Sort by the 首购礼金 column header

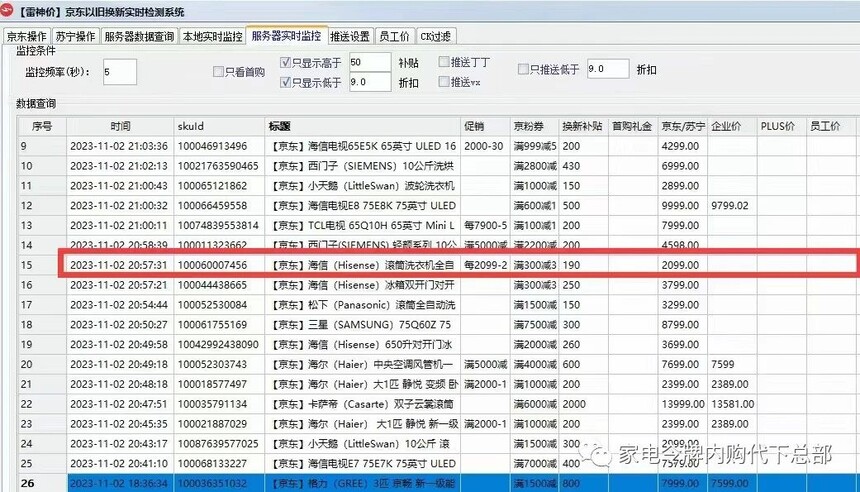tap(632, 126)
